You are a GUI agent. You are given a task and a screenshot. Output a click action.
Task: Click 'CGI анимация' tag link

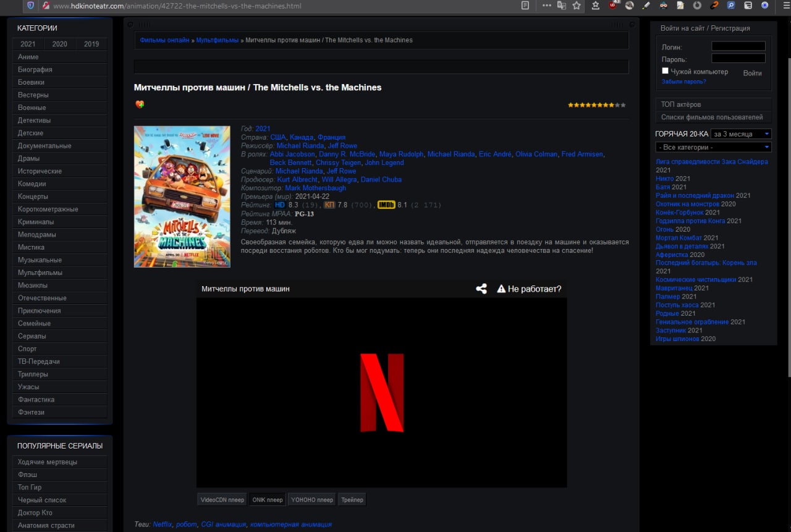222,525
